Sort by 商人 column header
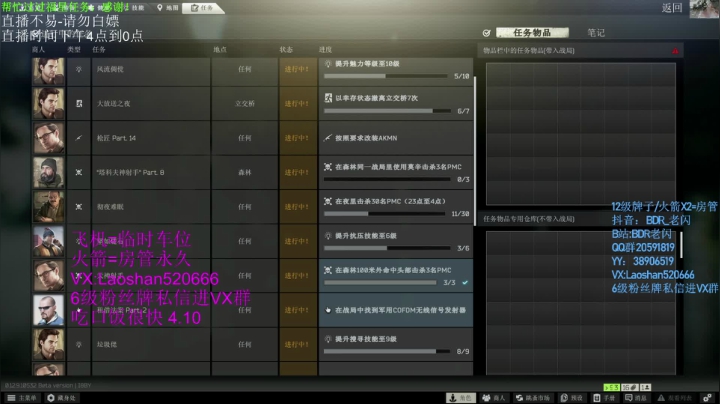Screen dimensions: 720x404 pos(38,50)
